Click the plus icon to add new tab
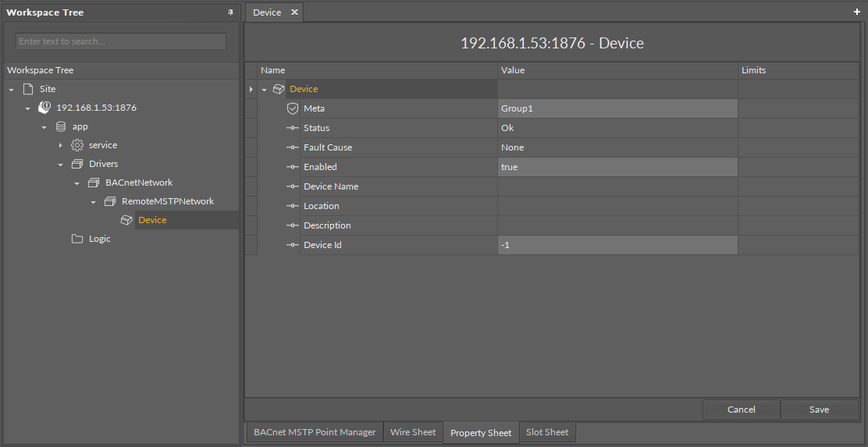The height and width of the screenshot is (447, 868). point(857,12)
